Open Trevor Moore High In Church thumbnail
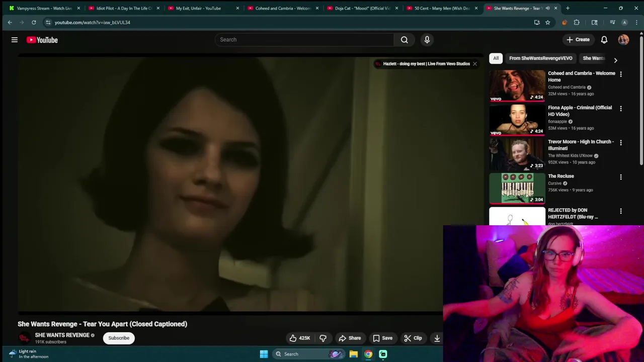Screen dimensions: 644x362 pos(517,154)
